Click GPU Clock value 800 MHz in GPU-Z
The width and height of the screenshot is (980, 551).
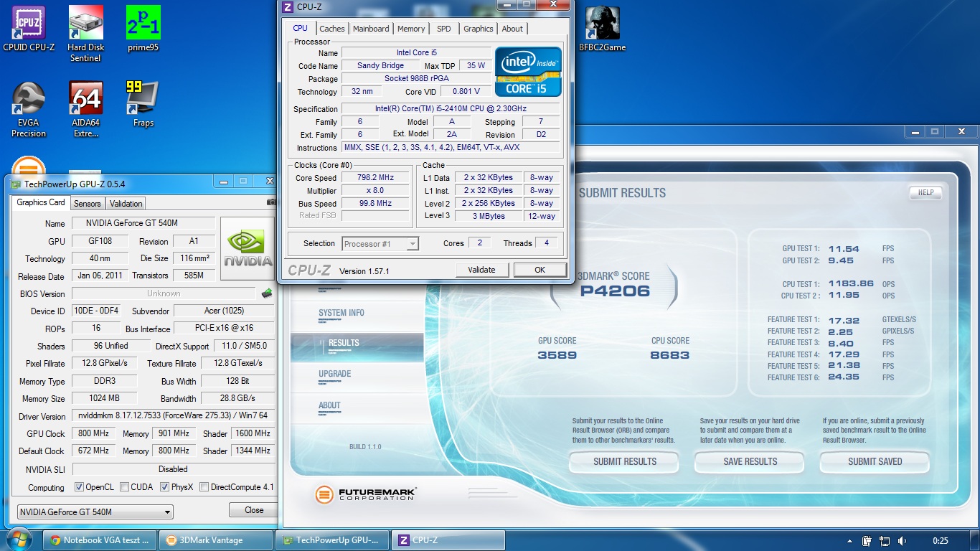pyautogui.click(x=94, y=433)
